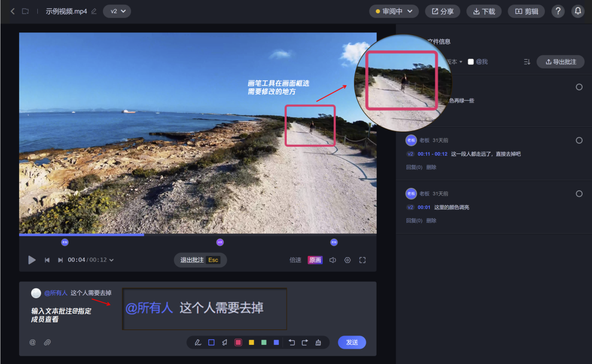
Task: Select the rectangle annotation tool
Action: click(212, 343)
